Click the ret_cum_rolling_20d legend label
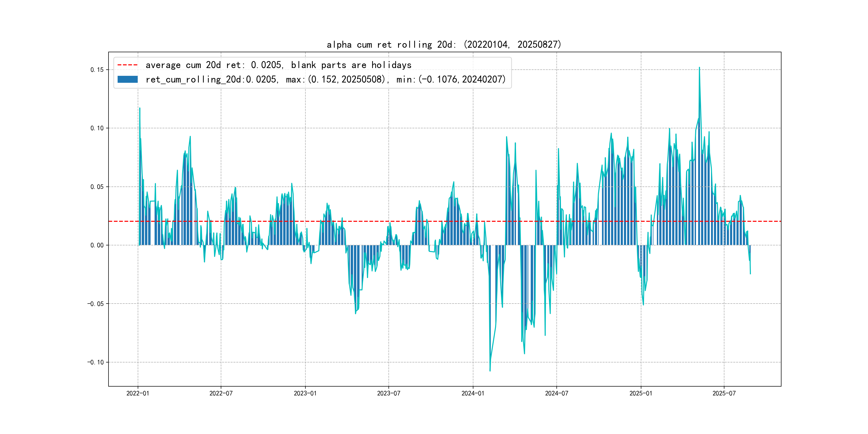 click(325, 80)
